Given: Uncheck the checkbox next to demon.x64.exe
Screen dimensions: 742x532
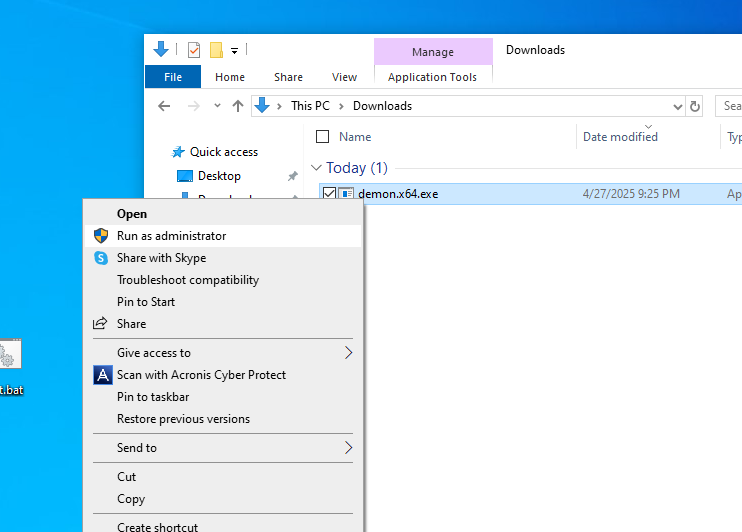Looking at the screenshot, I should pyautogui.click(x=329, y=194).
